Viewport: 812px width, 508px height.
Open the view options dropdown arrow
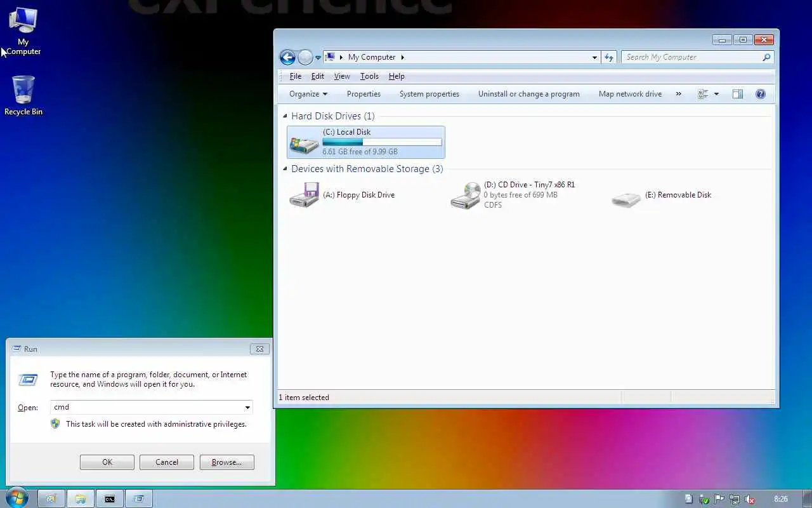(x=716, y=94)
